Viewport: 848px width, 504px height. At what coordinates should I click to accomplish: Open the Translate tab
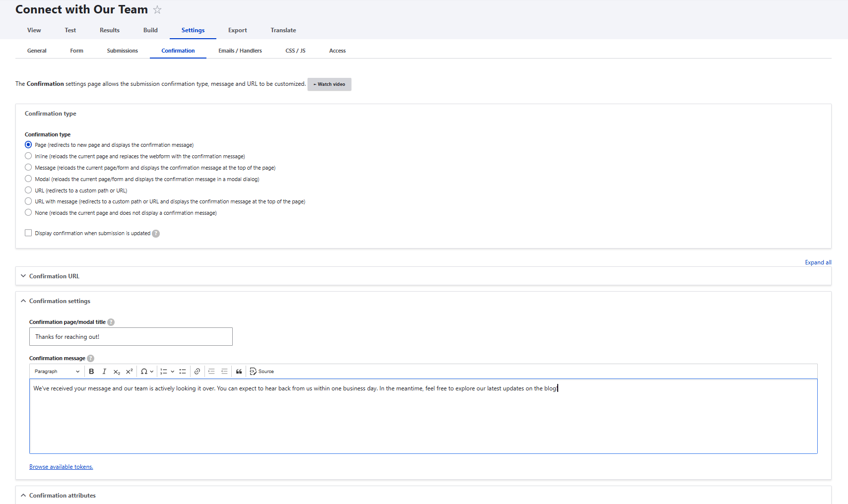(283, 30)
